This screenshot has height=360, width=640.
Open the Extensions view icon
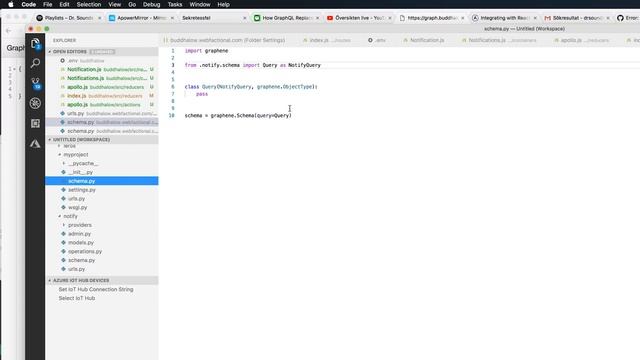coord(36,123)
